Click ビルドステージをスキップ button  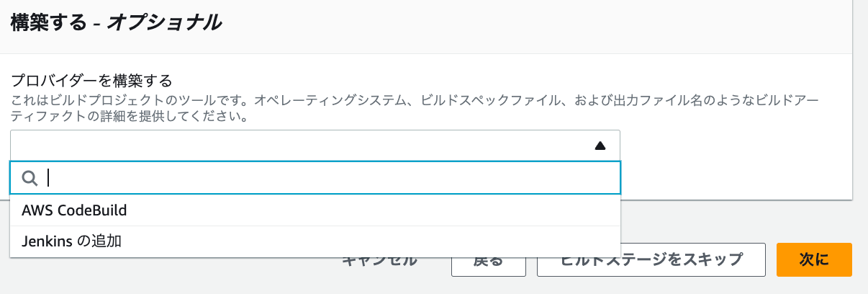click(651, 260)
